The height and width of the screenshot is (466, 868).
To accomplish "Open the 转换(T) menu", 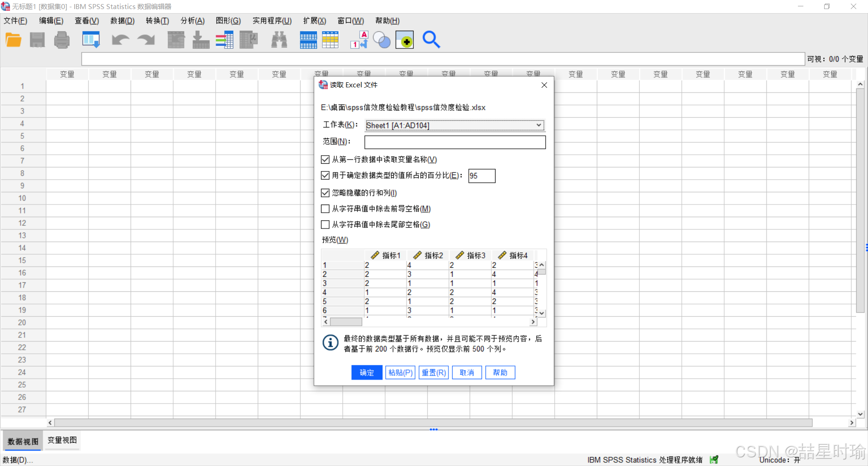I will coord(157,21).
